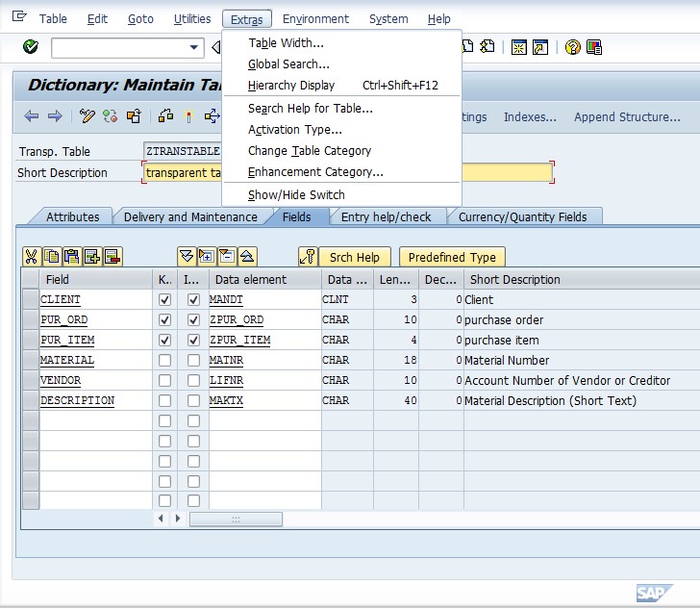Image resolution: width=700 pixels, height=609 pixels.
Task: Uncheck Key checkbox for CLIENT row
Action: coord(164,299)
